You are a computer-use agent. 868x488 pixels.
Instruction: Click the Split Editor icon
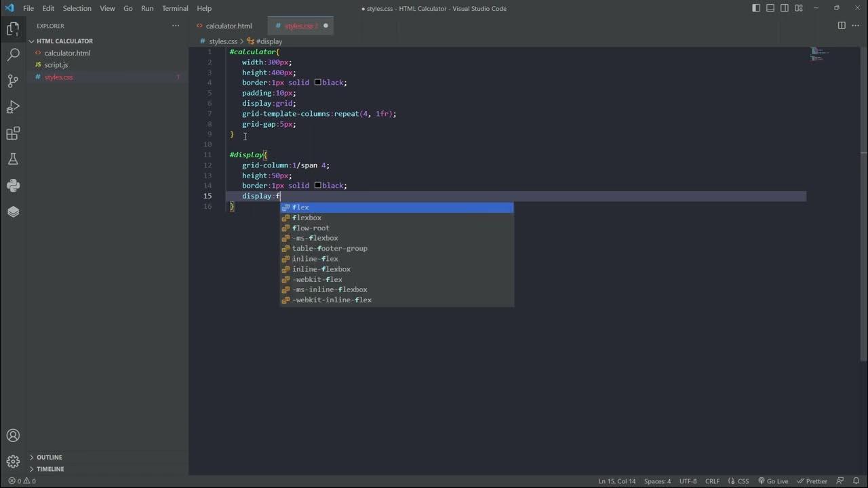tap(842, 26)
